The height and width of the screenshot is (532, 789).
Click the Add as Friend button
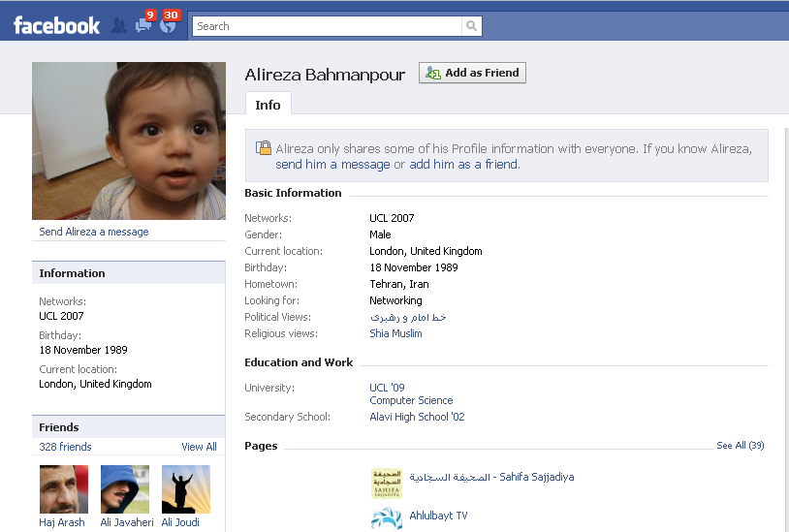point(472,73)
